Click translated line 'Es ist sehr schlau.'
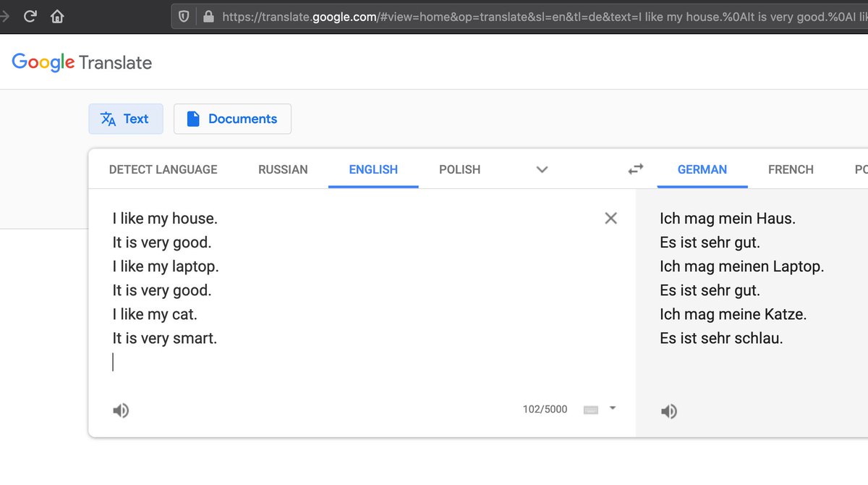The image size is (868, 485). (721, 338)
